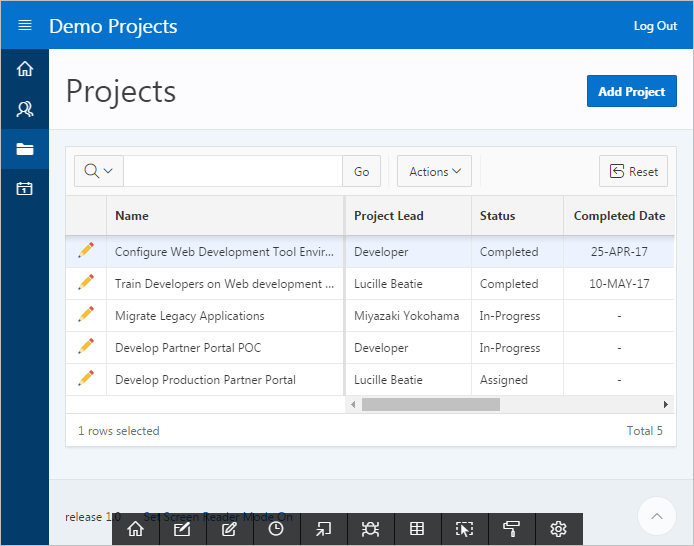Open the Actions dropdown menu

tap(434, 171)
